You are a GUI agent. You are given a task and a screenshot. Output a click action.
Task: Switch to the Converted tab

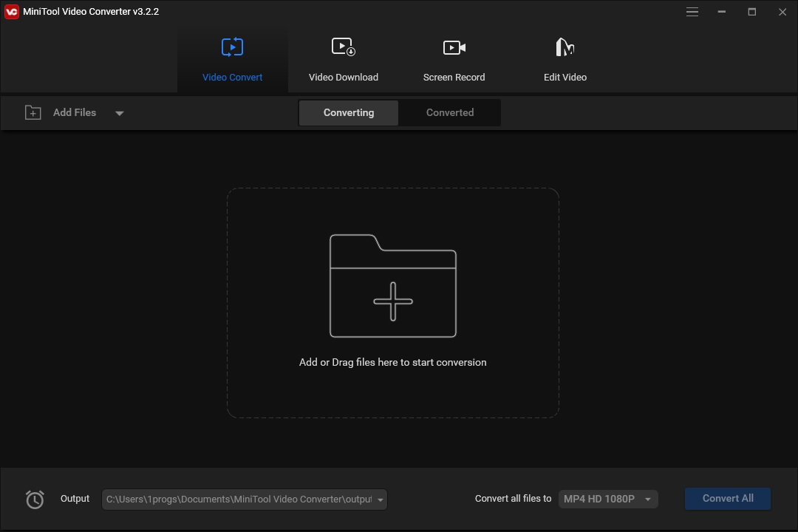pos(449,112)
